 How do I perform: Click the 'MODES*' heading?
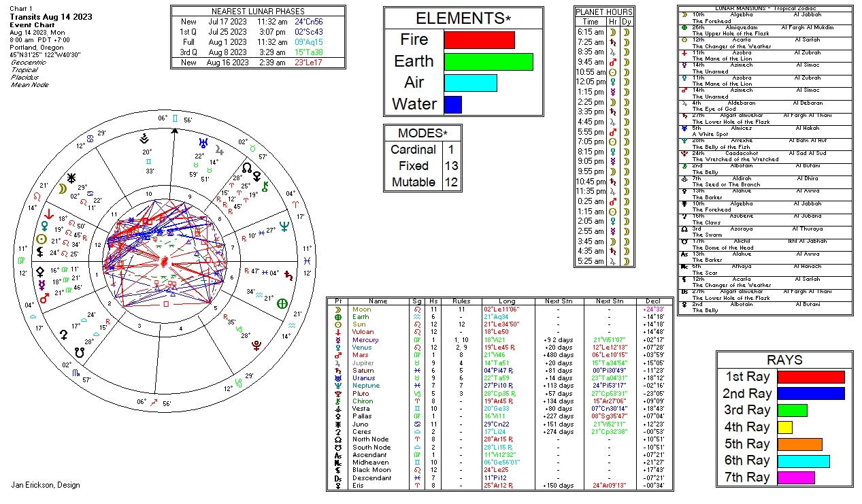coord(422,133)
